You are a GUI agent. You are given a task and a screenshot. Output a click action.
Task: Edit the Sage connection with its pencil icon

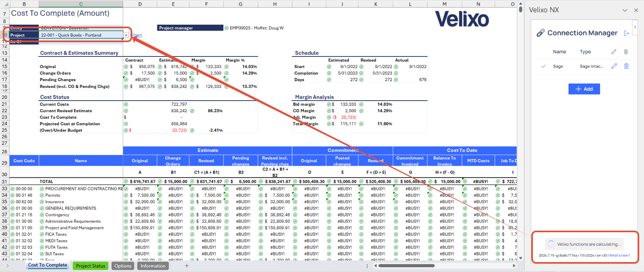pos(614,66)
